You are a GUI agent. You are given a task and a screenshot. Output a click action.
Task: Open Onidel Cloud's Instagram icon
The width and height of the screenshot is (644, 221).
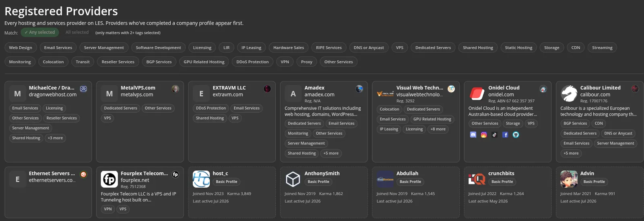pyautogui.click(x=484, y=135)
